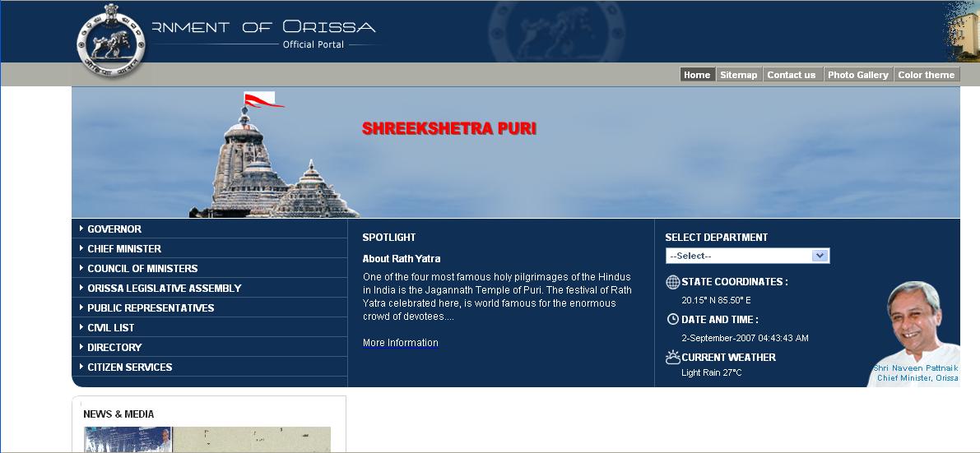This screenshot has height=453, width=980.
Task: Open the Sitemap page
Action: coord(739,75)
